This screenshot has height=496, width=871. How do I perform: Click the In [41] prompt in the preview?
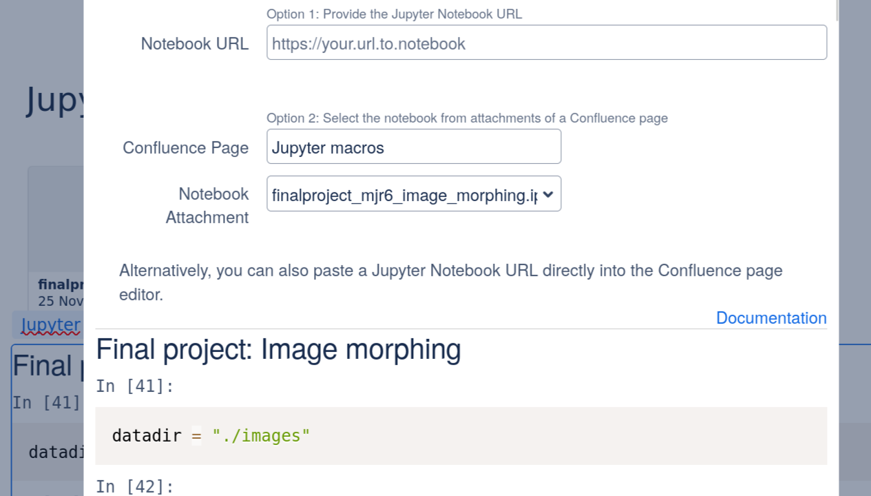[x=134, y=386]
